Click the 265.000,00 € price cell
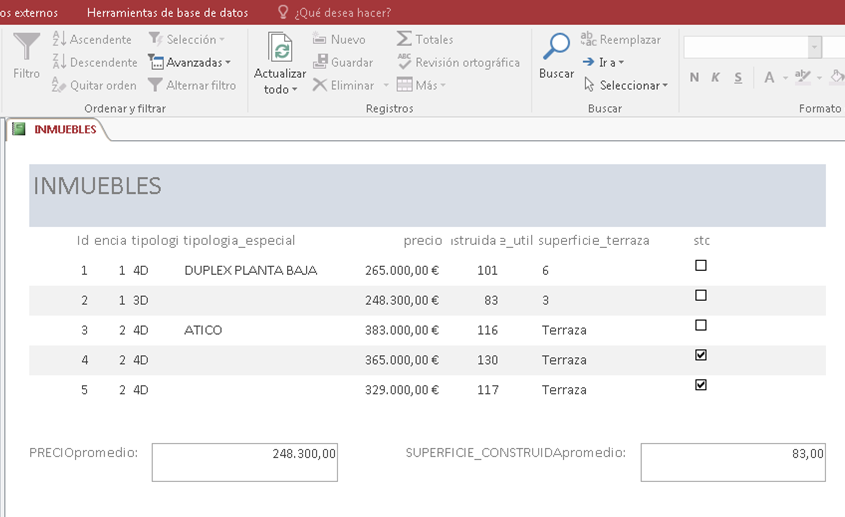 point(402,271)
